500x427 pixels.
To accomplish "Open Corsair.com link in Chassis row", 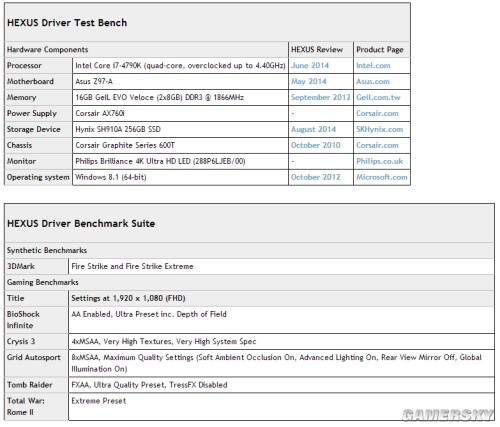I will click(377, 145).
